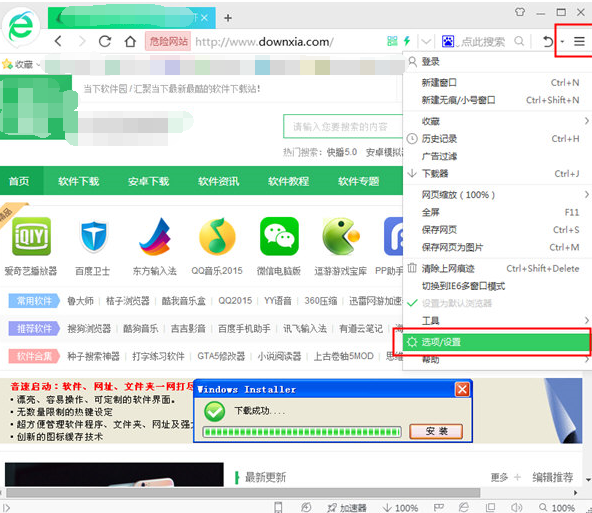Click 快播5.0 hot search link
Viewport: 592px width, 513px height.
[x=342, y=152]
